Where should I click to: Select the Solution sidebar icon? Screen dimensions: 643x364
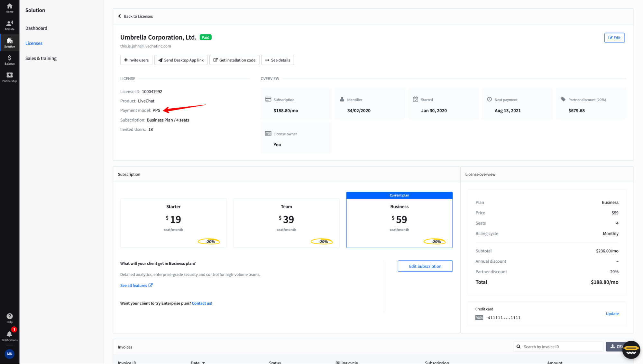coord(9,42)
